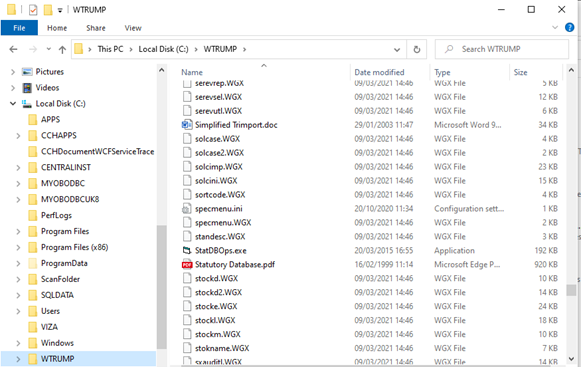Expand the WTRUMP folder node
This screenshot has width=581, height=367.
pyautogui.click(x=18, y=359)
